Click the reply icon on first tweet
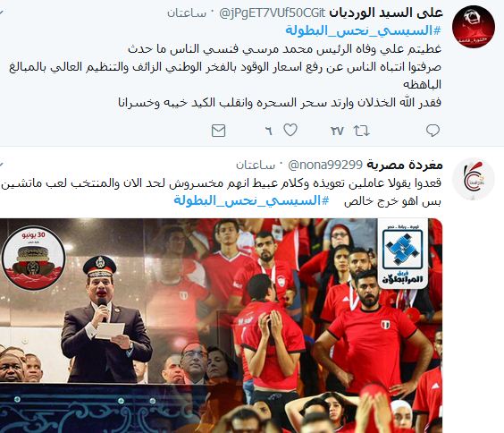 tap(433, 131)
